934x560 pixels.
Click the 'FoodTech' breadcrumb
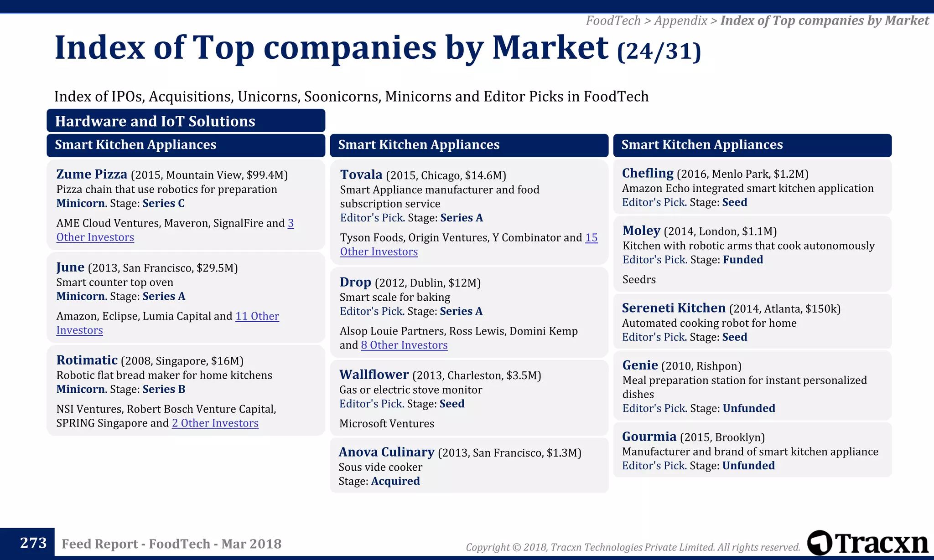coord(613,21)
